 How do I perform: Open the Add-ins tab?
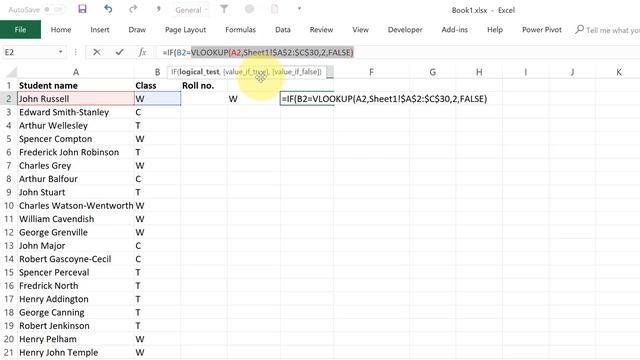point(454,29)
